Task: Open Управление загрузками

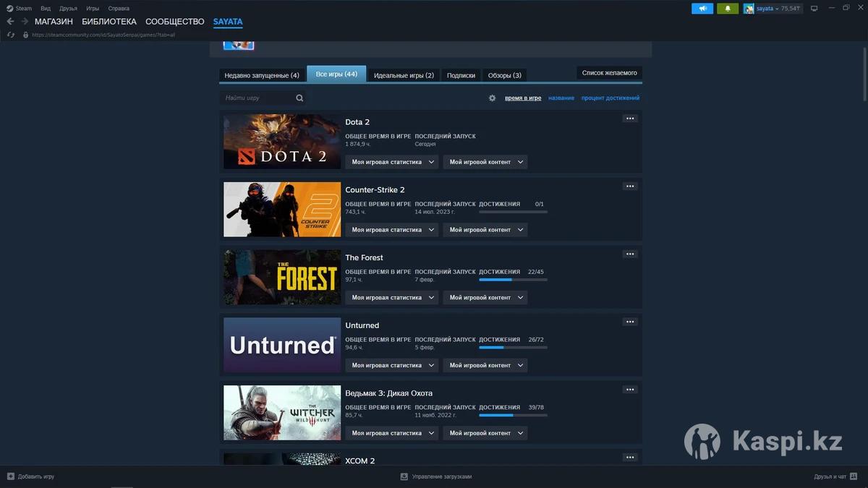Action: point(442,476)
